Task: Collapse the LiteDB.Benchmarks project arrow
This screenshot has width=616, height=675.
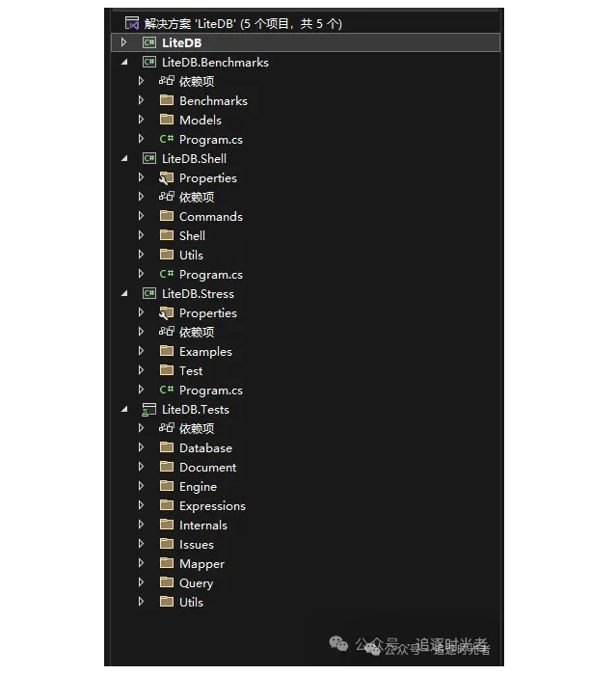Action: point(123,62)
